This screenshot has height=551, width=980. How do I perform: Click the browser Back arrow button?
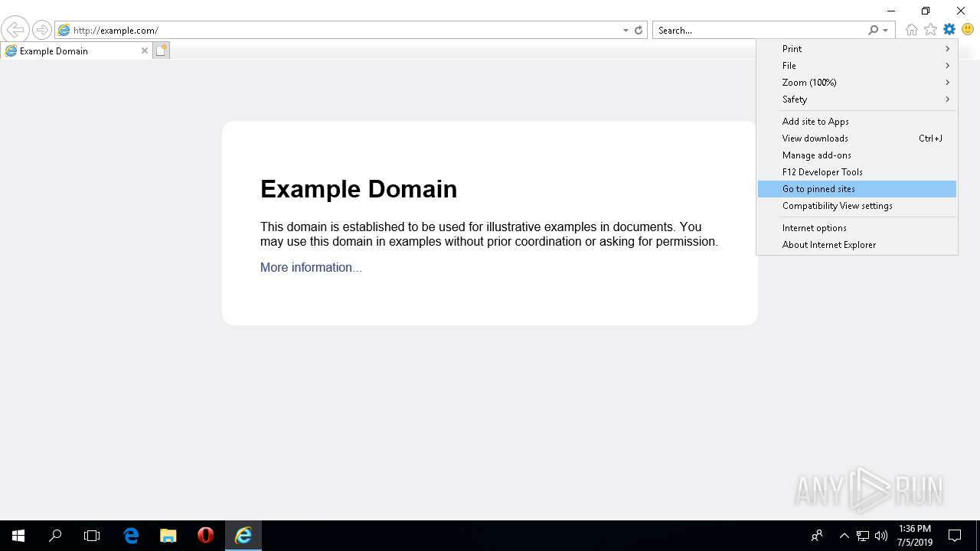(x=15, y=30)
